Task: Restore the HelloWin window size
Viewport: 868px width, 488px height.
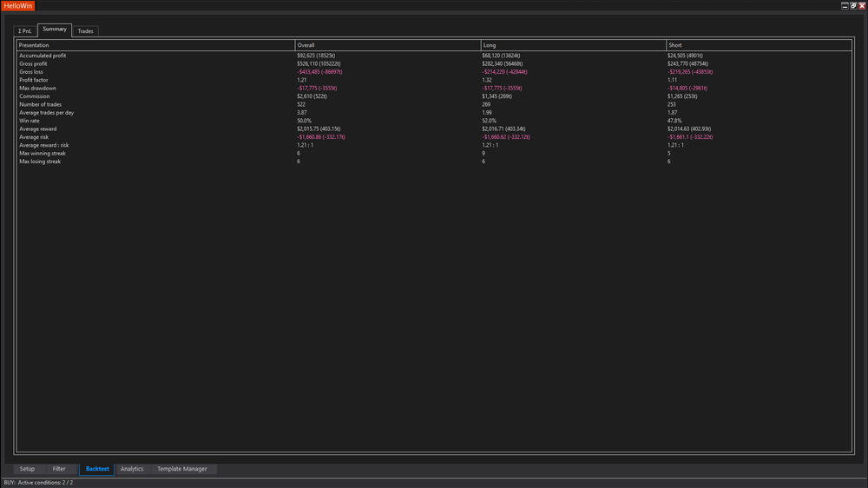Action: tap(853, 5)
